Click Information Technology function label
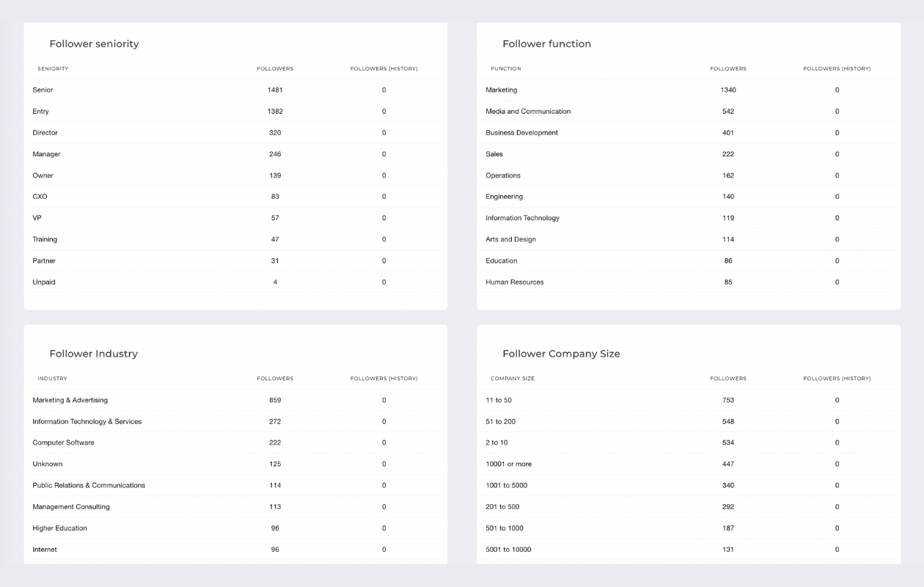This screenshot has width=924, height=587. click(x=522, y=218)
